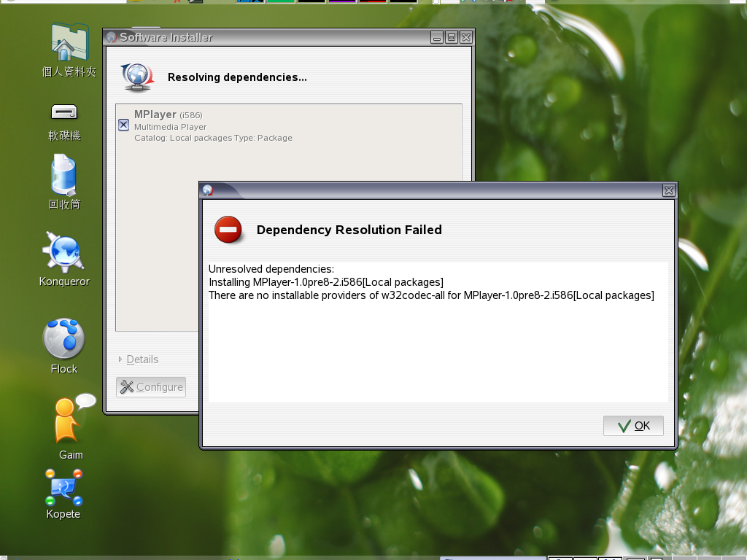Open the trash bin desktop icon (回收筒)
Viewport: 747px width, 560px height.
click(x=64, y=182)
